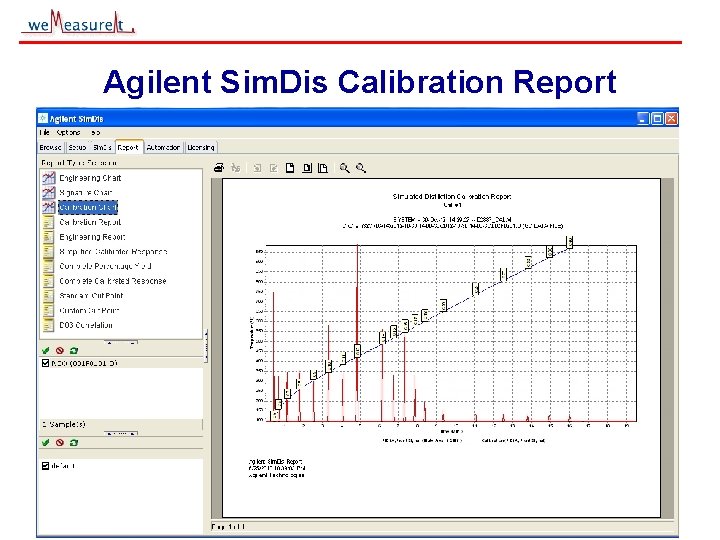Toggle the default checkbox
The width and height of the screenshot is (720, 540).
(45, 466)
